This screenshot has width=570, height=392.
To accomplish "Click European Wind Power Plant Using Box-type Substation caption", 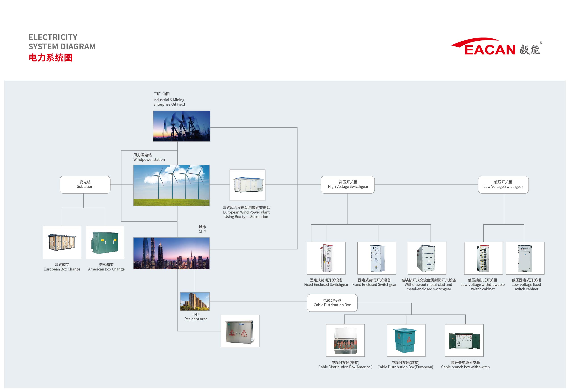I will tap(246, 214).
